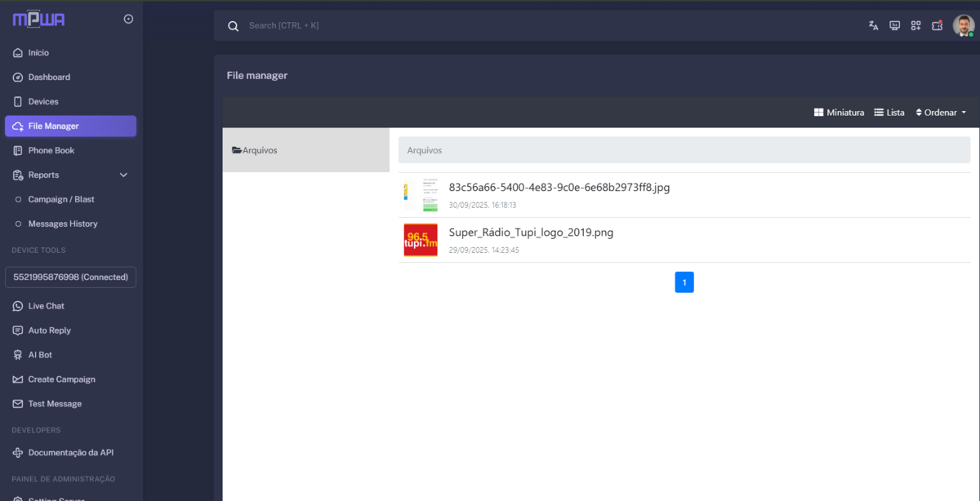Open the ticket notification icon

pyautogui.click(x=937, y=25)
